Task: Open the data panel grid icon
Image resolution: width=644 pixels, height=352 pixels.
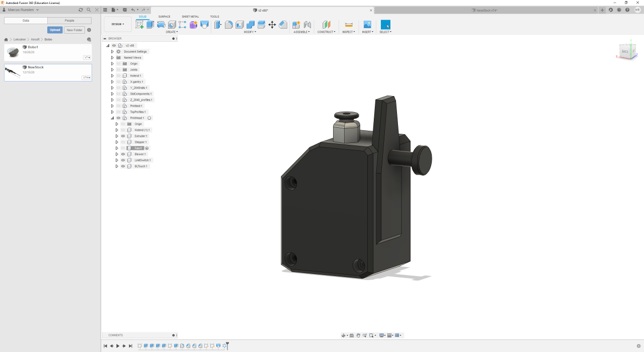Action: point(105,10)
